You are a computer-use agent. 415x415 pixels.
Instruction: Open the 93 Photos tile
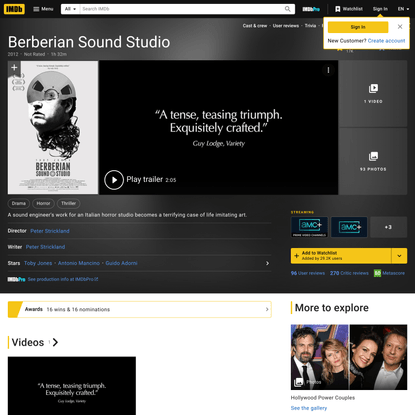pyautogui.click(x=373, y=161)
